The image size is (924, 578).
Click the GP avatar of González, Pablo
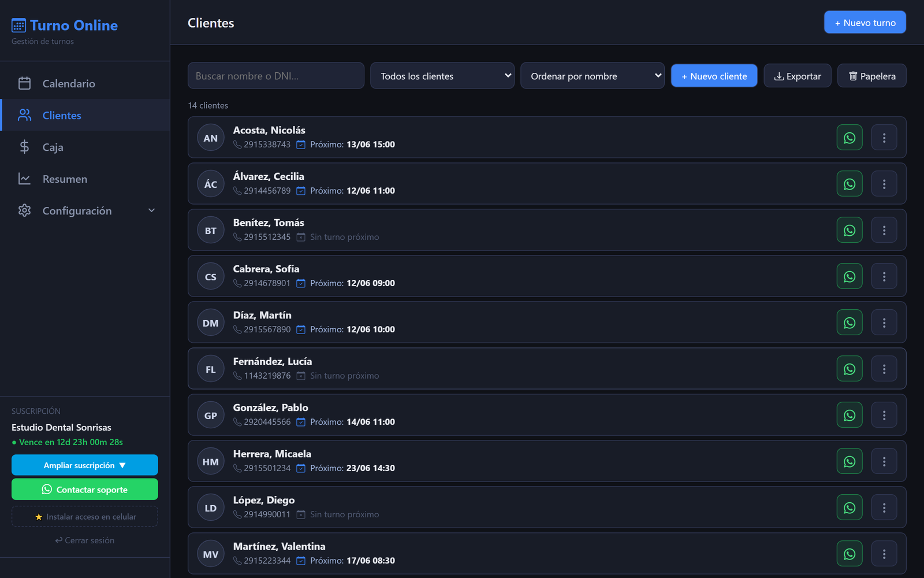click(211, 416)
